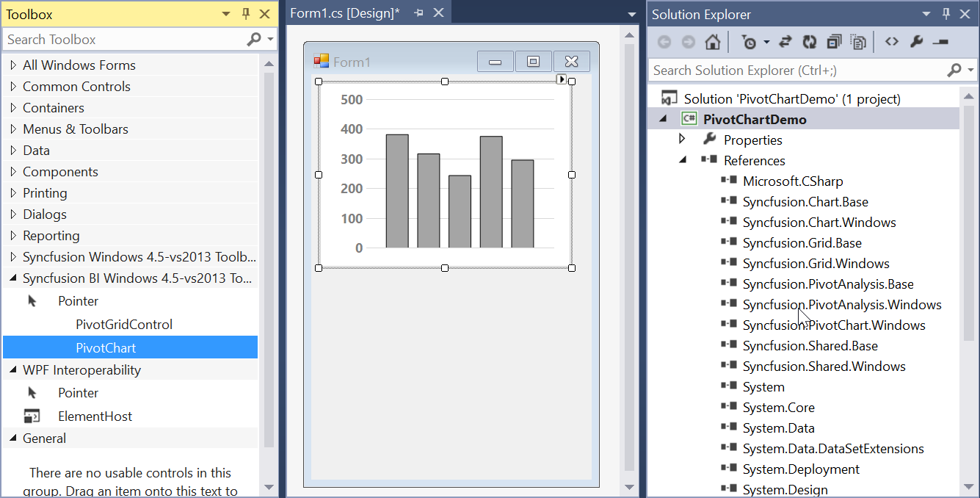Expand All Windows Forms group
Screen dimensions: 980x498
point(13,65)
